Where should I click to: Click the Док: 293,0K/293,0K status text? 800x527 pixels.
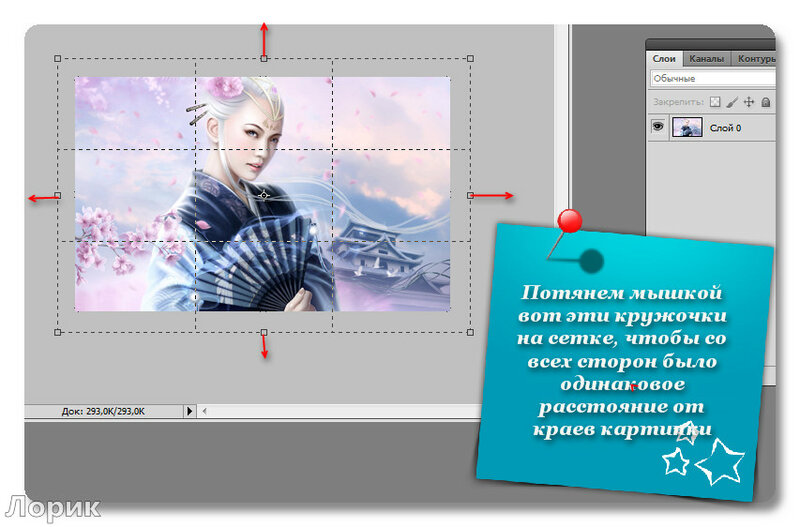[103, 411]
